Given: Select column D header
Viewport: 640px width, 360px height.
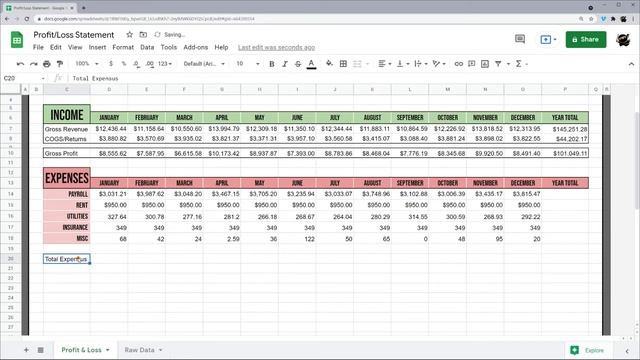Looking at the screenshot, I should pos(109,89).
